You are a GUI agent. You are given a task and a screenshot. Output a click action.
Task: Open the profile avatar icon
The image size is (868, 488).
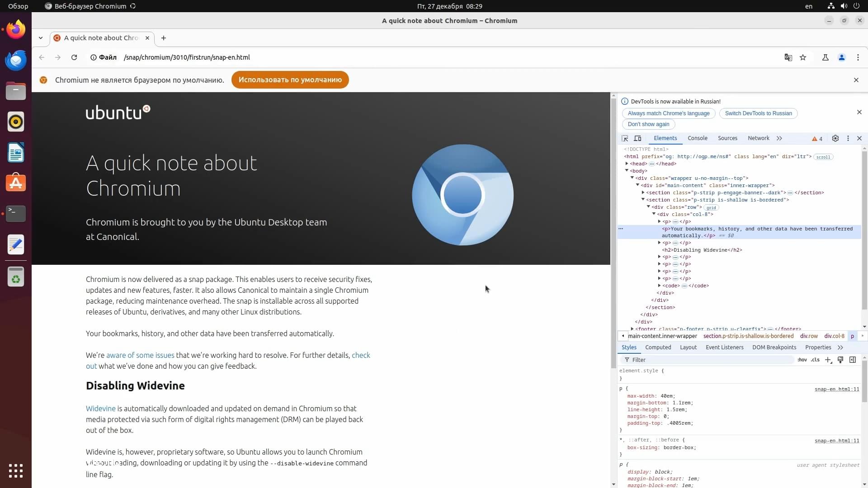842,57
